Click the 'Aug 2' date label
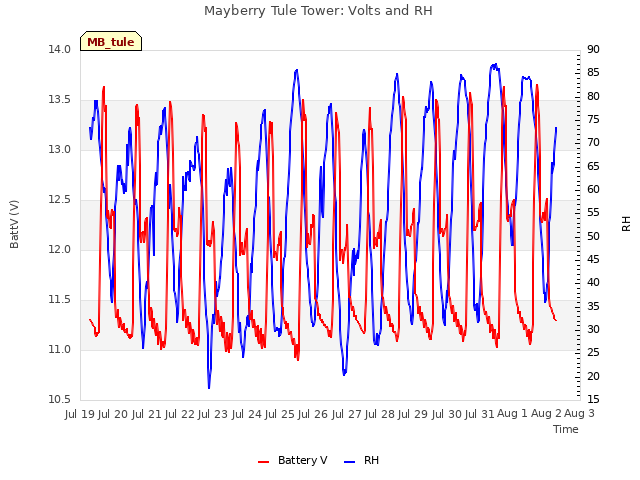 (x=546, y=414)
